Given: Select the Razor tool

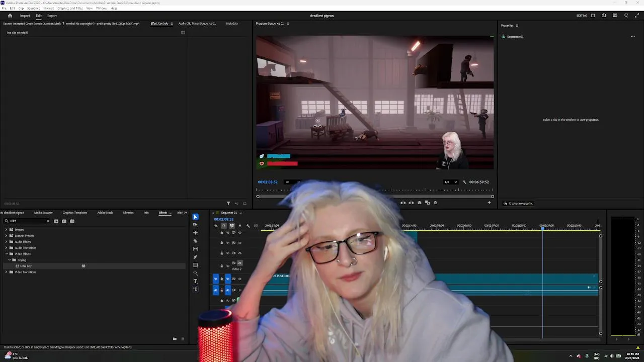Looking at the screenshot, I should 195,241.
